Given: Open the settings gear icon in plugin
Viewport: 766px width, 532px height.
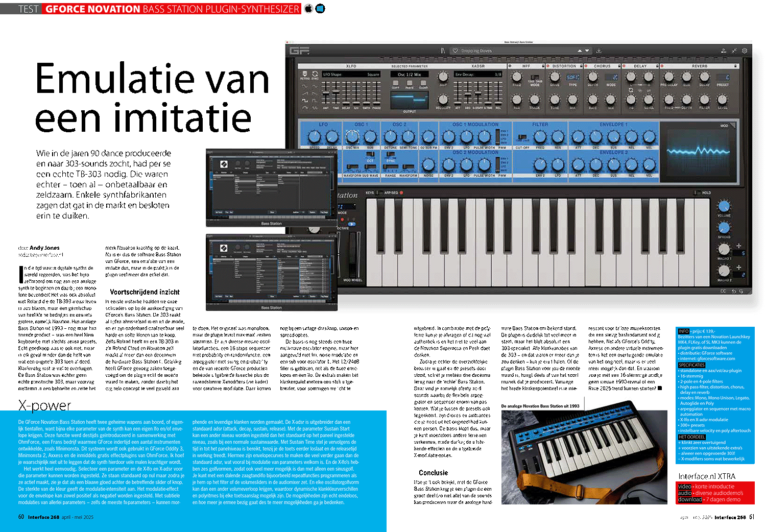Looking at the screenshot, I should 745,51.
